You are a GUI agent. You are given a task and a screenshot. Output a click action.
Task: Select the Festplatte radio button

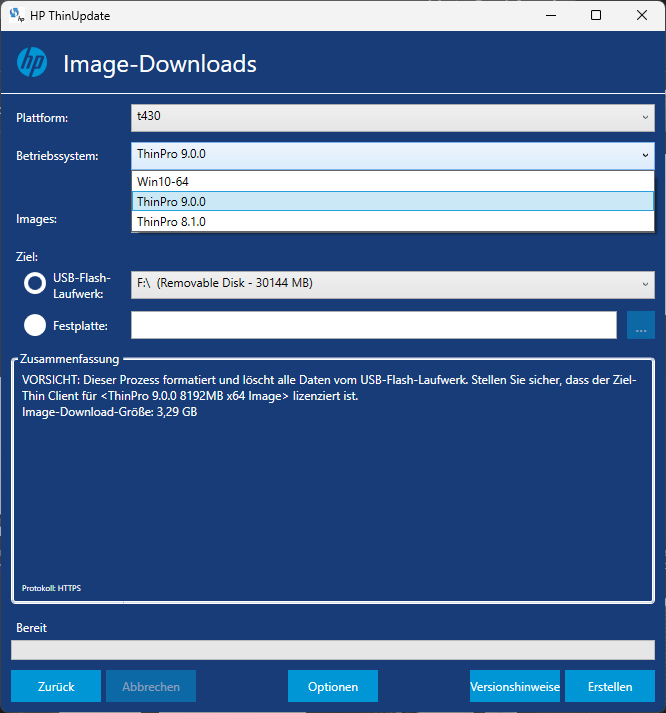tap(35, 325)
